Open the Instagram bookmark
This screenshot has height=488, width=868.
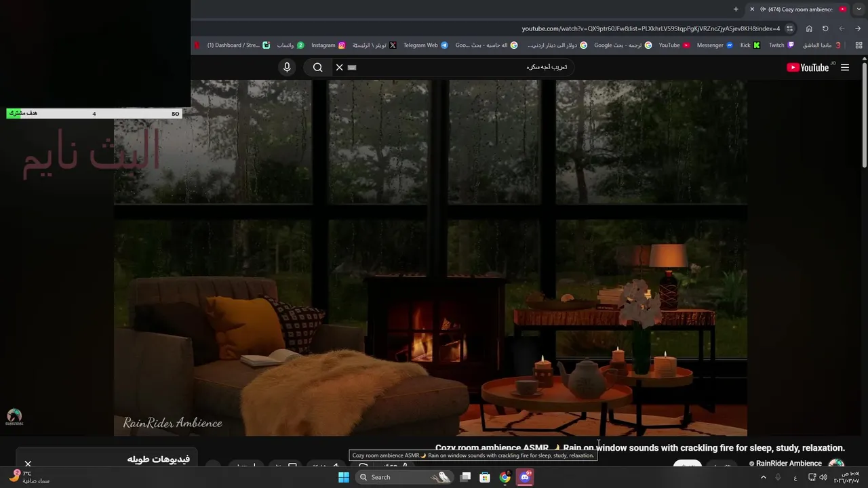[328, 45]
